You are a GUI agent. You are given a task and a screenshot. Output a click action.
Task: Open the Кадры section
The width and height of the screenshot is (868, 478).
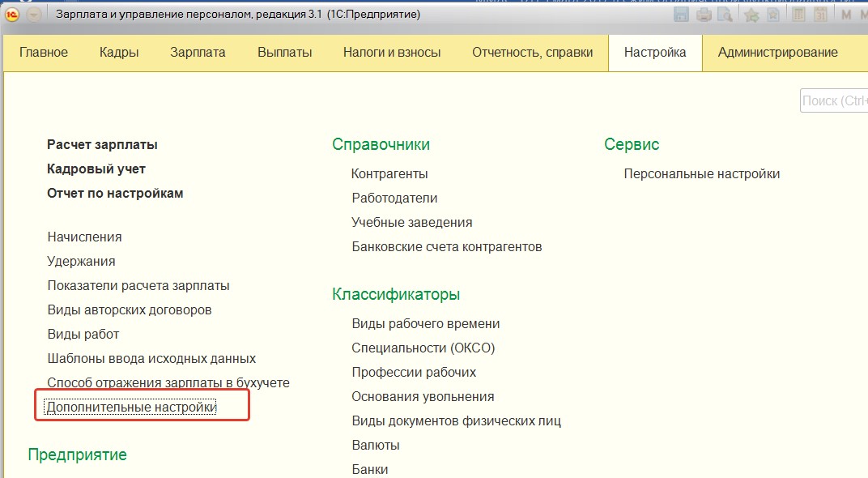click(x=119, y=53)
